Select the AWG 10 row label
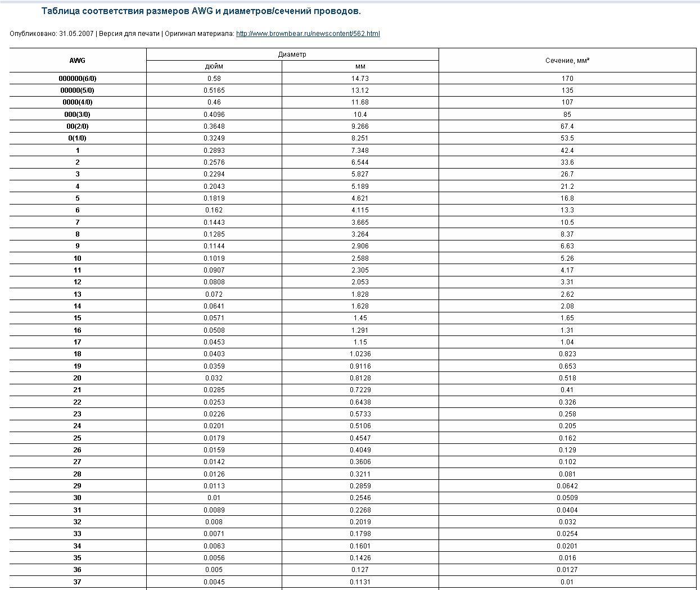This screenshot has width=700, height=590. click(x=78, y=258)
